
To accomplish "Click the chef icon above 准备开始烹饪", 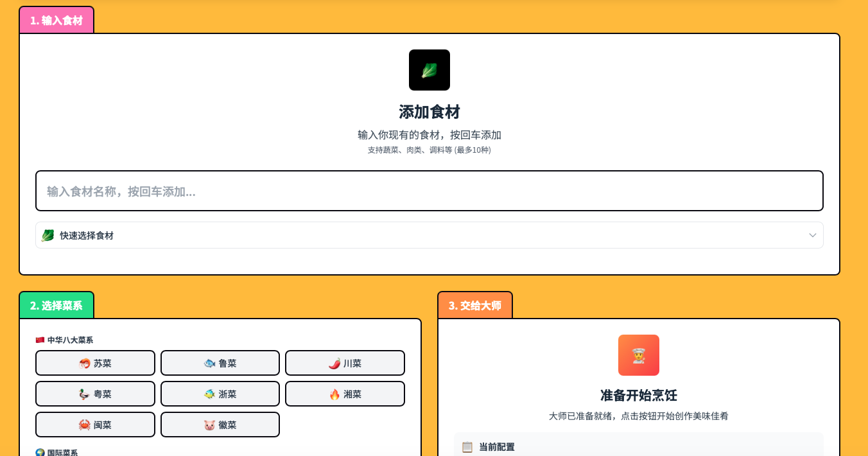I will click(638, 355).
